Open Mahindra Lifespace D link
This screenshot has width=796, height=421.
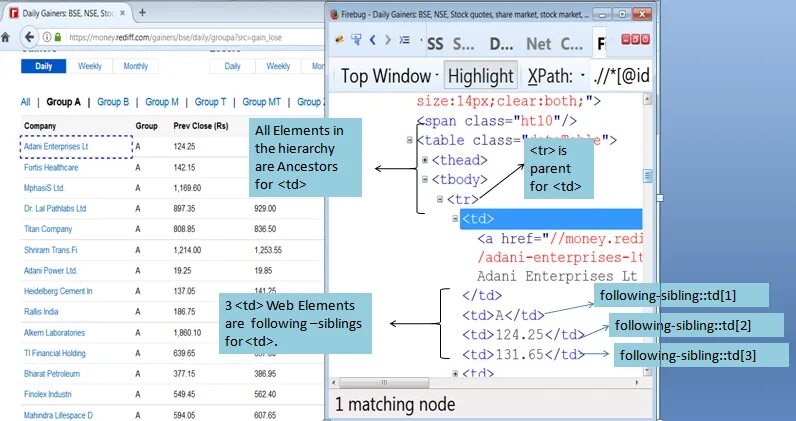click(x=58, y=415)
